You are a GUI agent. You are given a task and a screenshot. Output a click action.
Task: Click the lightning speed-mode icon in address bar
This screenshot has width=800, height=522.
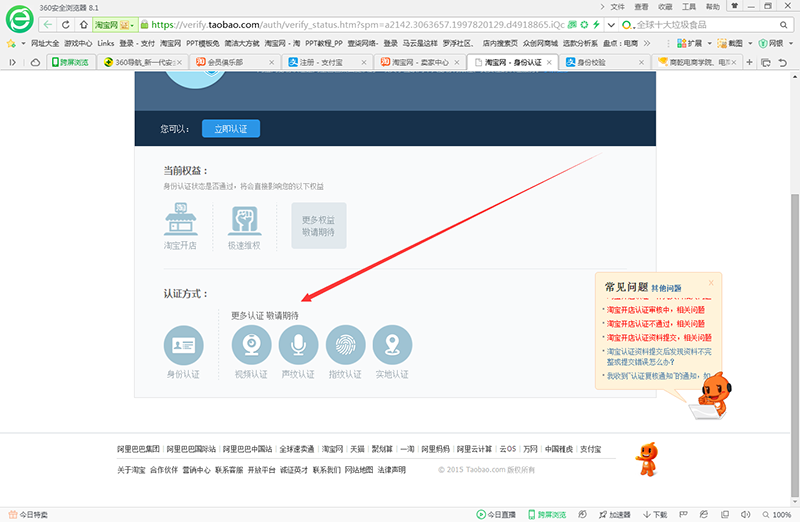point(596,24)
